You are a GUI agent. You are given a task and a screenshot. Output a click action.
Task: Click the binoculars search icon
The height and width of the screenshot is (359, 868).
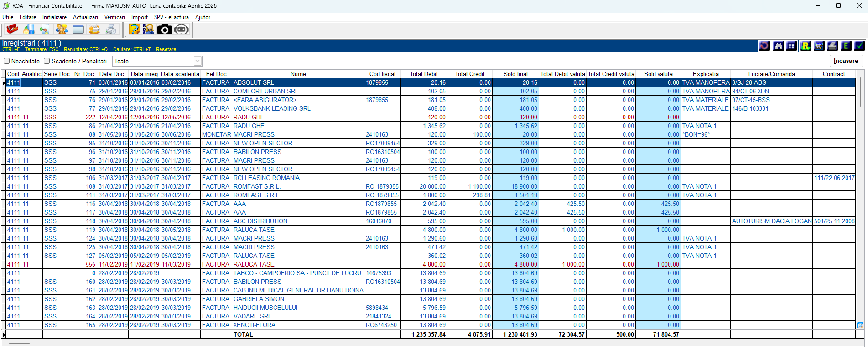pyautogui.click(x=778, y=46)
